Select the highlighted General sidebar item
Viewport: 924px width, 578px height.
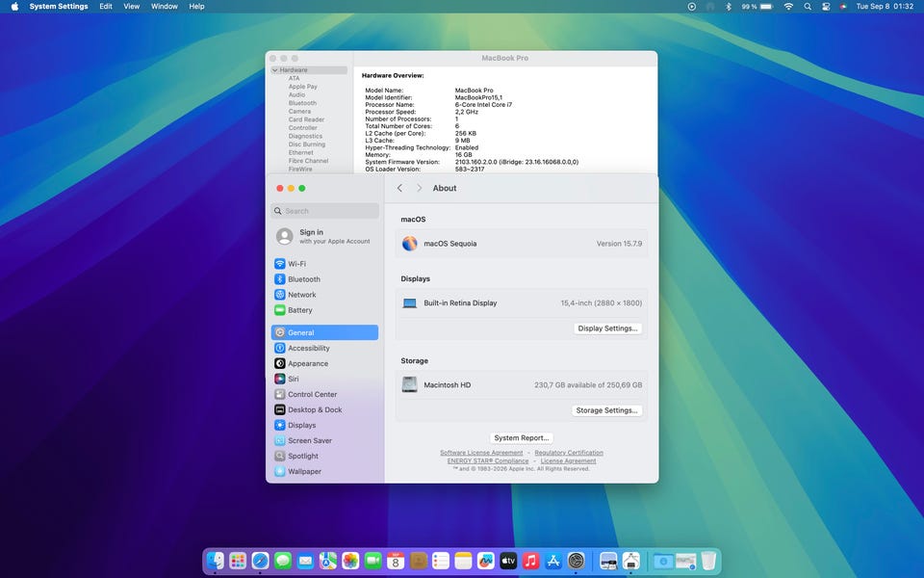pyautogui.click(x=324, y=332)
